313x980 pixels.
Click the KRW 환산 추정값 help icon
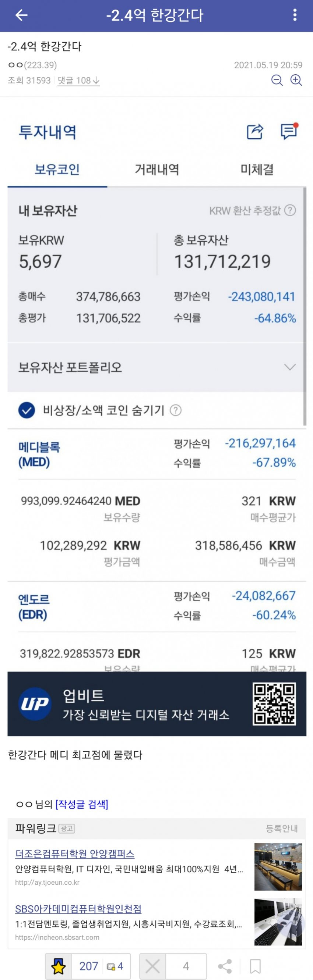click(x=290, y=210)
